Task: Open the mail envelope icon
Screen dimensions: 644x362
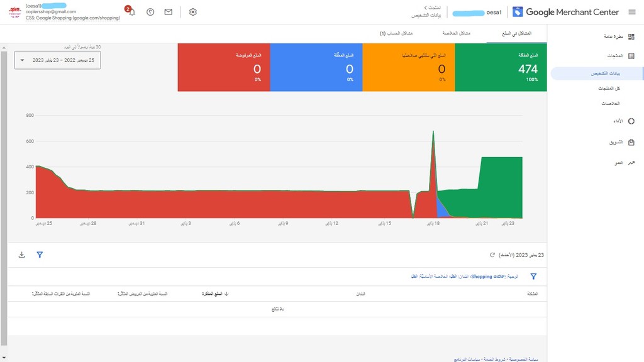Action: 169,12
